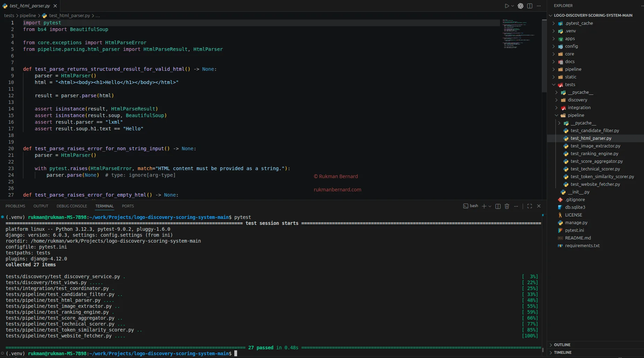Switch to the PROBLEMS panel tab

point(15,206)
